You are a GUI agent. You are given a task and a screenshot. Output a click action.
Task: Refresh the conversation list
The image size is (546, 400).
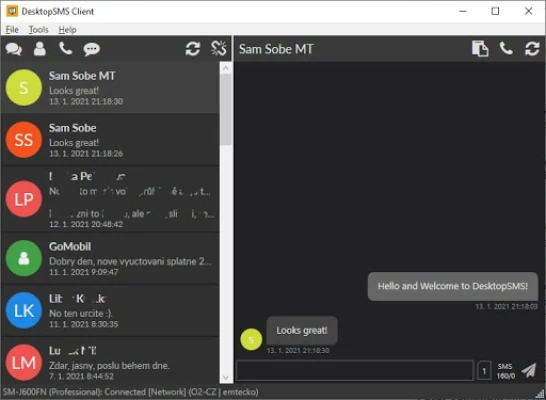193,49
